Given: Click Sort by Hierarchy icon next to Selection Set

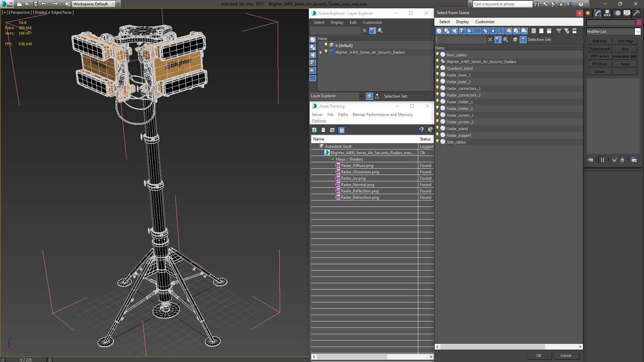Looking at the screenshot, I should click(523, 40).
